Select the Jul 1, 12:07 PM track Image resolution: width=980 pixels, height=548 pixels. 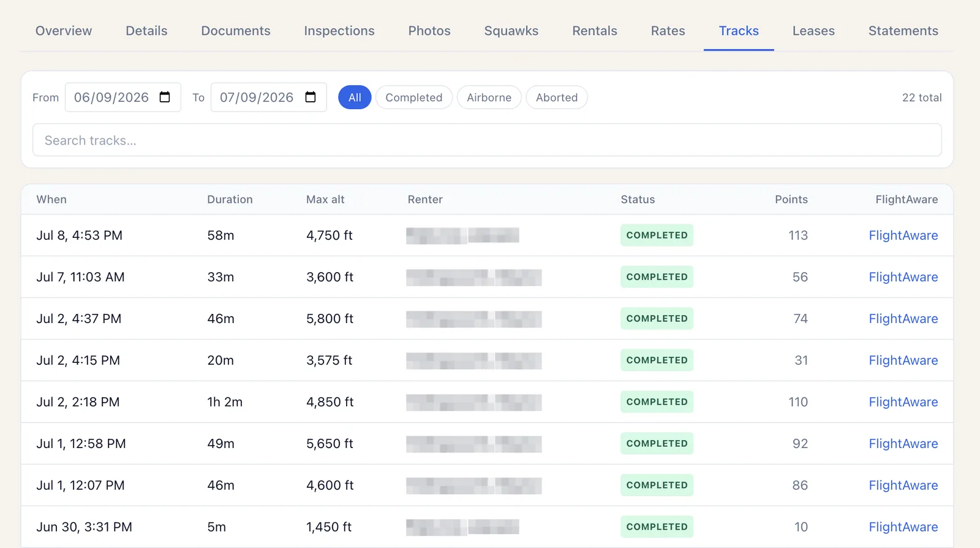[487, 485]
